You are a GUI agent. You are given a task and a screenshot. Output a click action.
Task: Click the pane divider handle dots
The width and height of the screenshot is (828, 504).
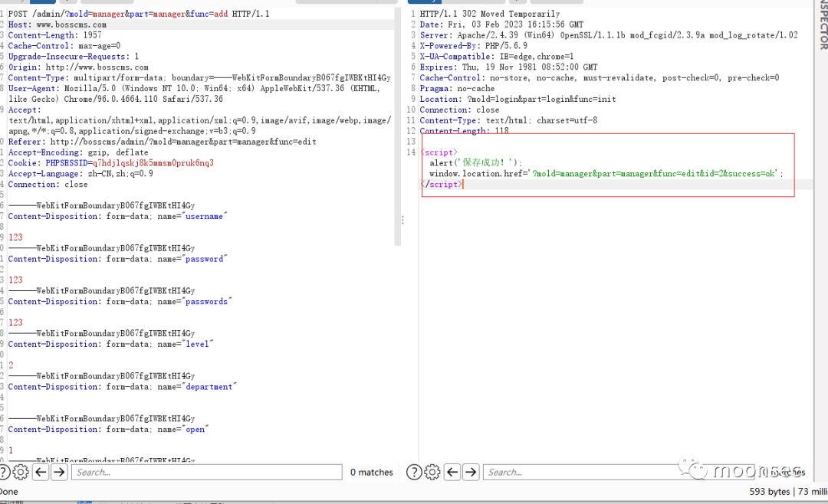pos(402,220)
